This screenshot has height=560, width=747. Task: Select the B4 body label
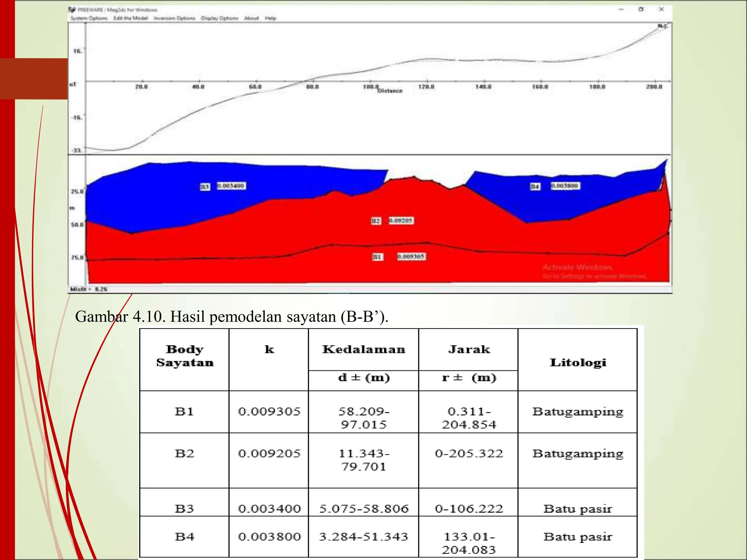tap(535, 187)
